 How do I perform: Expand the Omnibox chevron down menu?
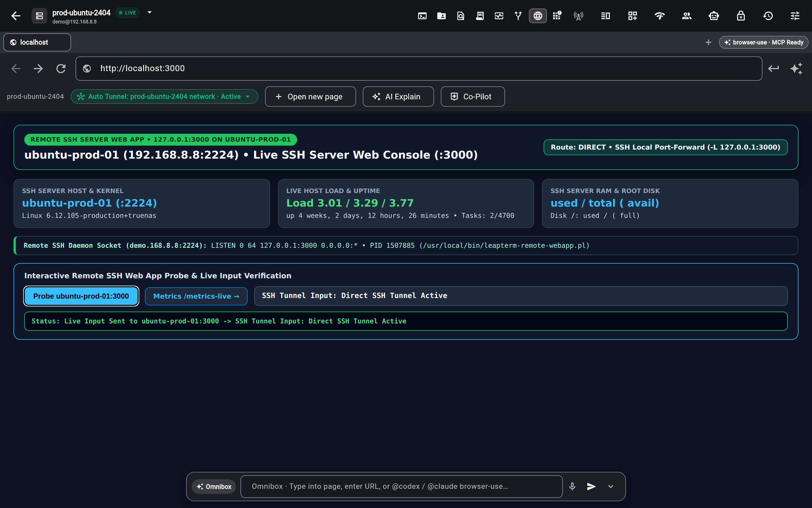click(x=611, y=487)
